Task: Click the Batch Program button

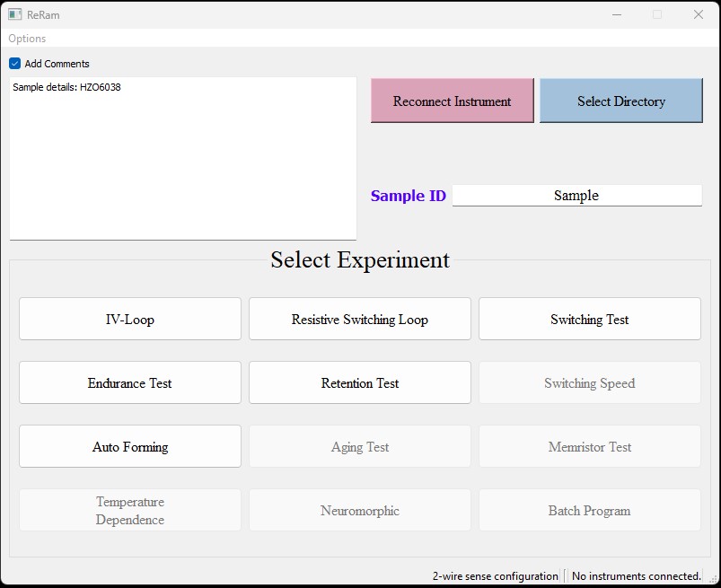Action: coord(590,510)
